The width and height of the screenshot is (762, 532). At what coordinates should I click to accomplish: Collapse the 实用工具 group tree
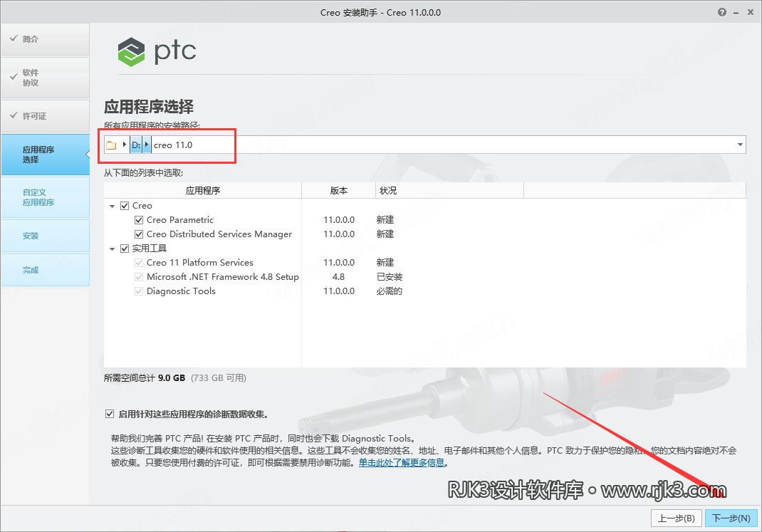tap(113, 249)
